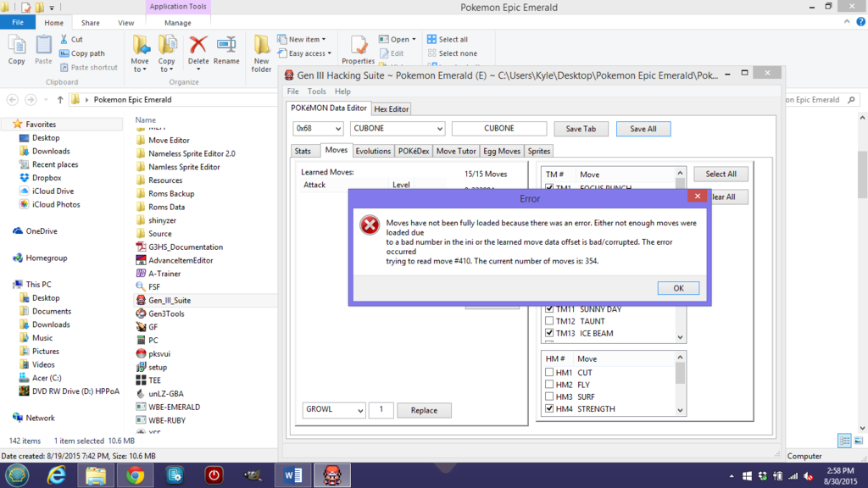Close the Error dialog with red X
Image resolution: width=868 pixels, height=488 pixels.
tap(698, 196)
